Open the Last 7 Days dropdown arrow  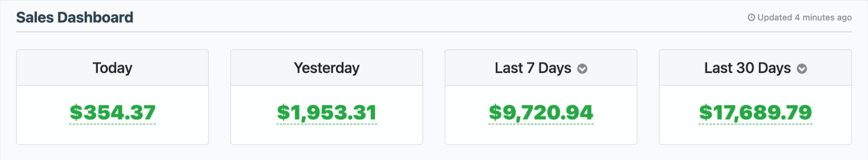tap(582, 69)
